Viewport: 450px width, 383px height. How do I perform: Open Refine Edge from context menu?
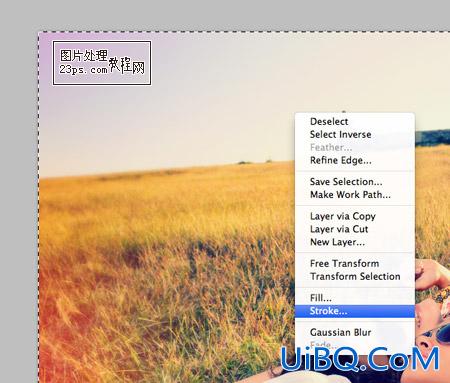[355, 160]
